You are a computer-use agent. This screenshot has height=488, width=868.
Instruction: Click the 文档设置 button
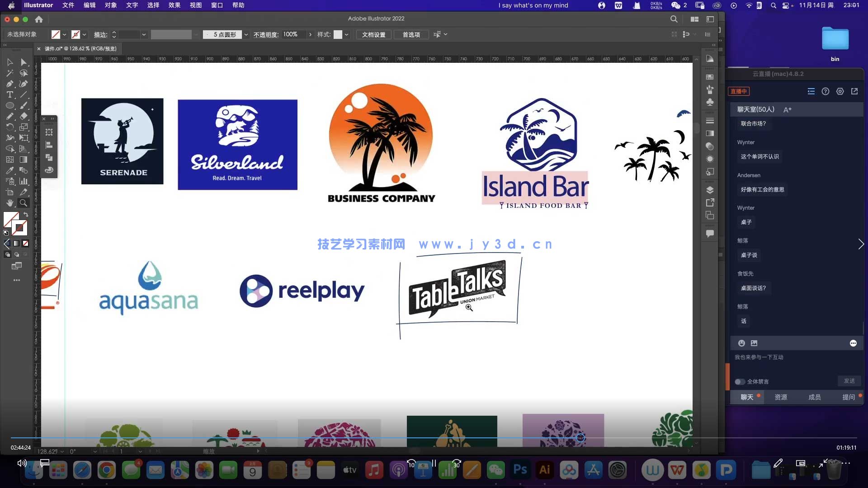(x=373, y=34)
